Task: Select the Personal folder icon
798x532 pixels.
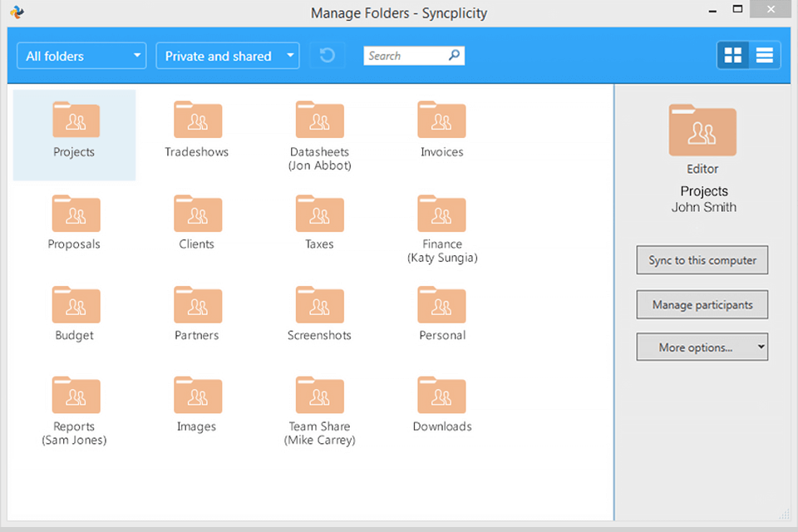Action: pos(441,304)
